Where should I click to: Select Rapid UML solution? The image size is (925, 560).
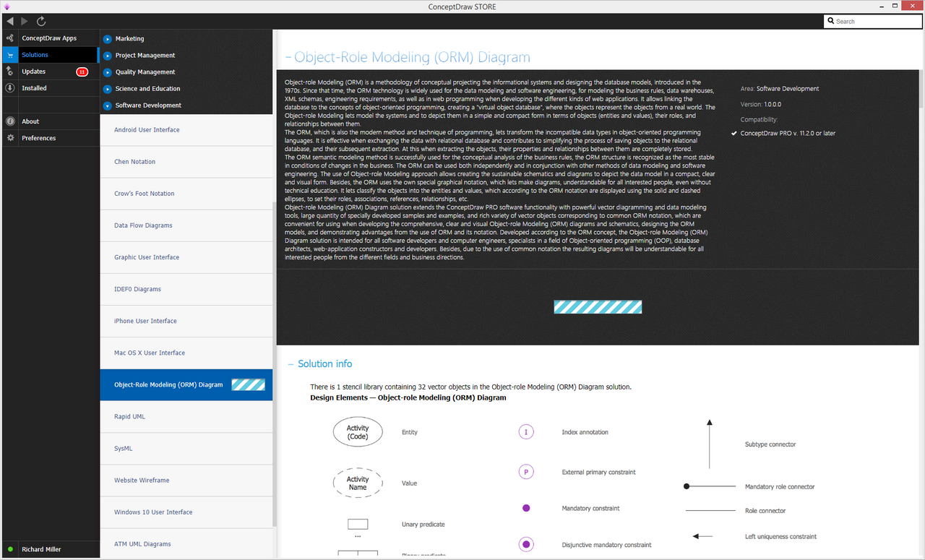coord(186,417)
